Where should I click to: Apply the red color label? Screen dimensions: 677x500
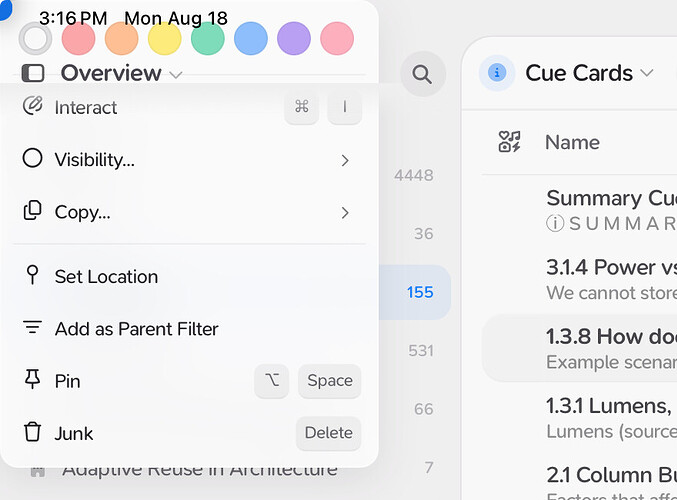pos(78,39)
